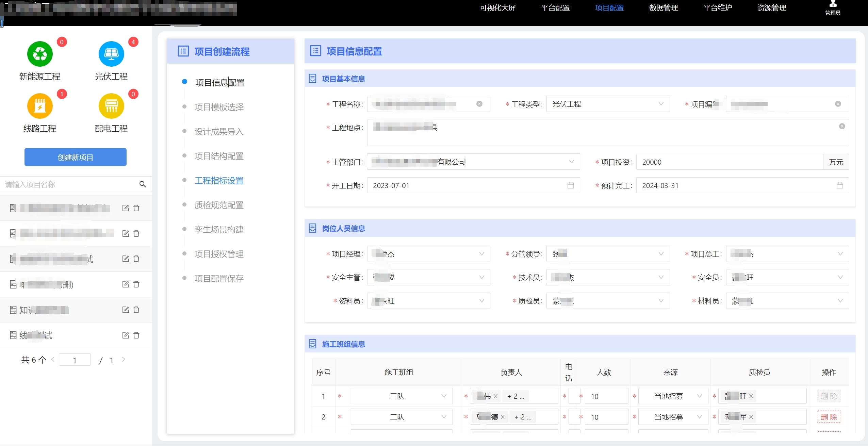
Task: Remove the 伟 tag from row 1 负责人
Action: (495, 396)
